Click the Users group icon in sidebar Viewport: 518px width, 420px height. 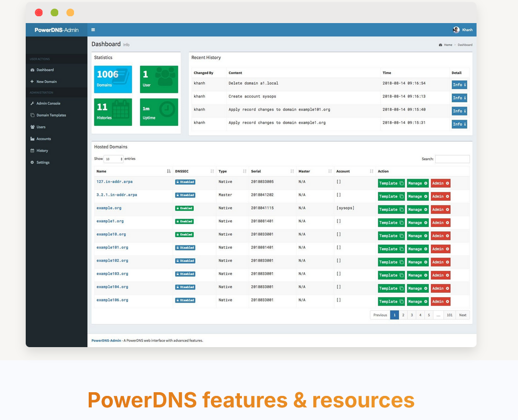tap(33, 127)
